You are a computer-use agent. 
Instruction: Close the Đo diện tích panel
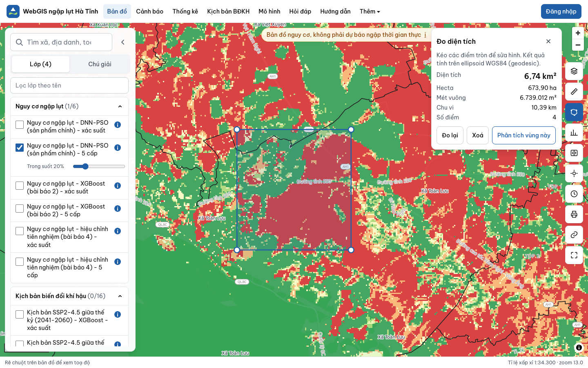[548, 41]
